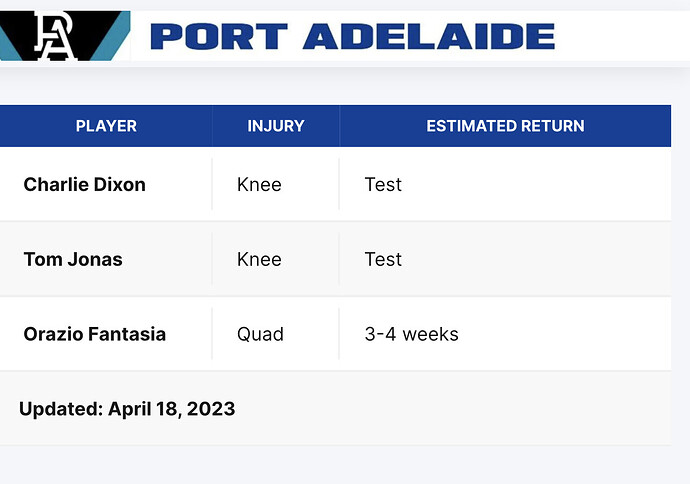Click the INJURY column header

pyautogui.click(x=275, y=126)
